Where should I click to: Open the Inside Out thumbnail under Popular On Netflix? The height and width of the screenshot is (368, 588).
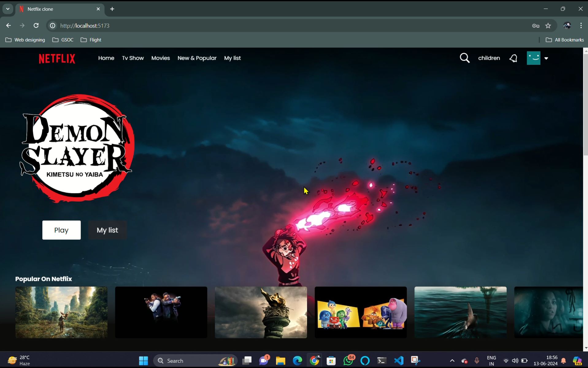[360, 312]
